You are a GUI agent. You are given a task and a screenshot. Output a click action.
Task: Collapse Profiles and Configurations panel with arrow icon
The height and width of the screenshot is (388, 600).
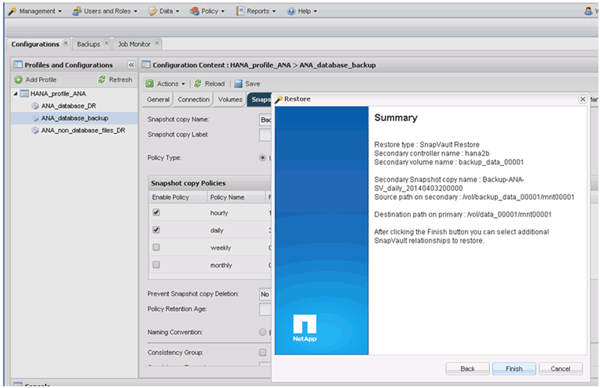[131, 65]
